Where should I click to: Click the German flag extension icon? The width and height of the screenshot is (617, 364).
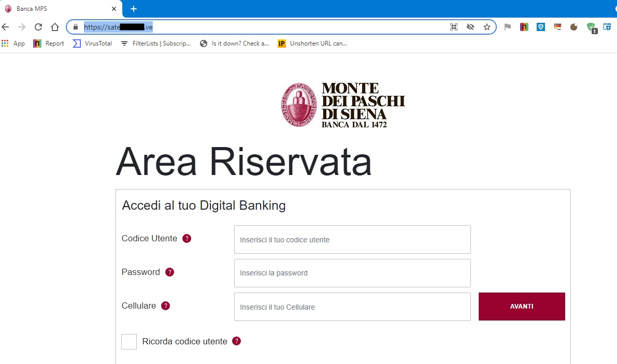point(557,27)
